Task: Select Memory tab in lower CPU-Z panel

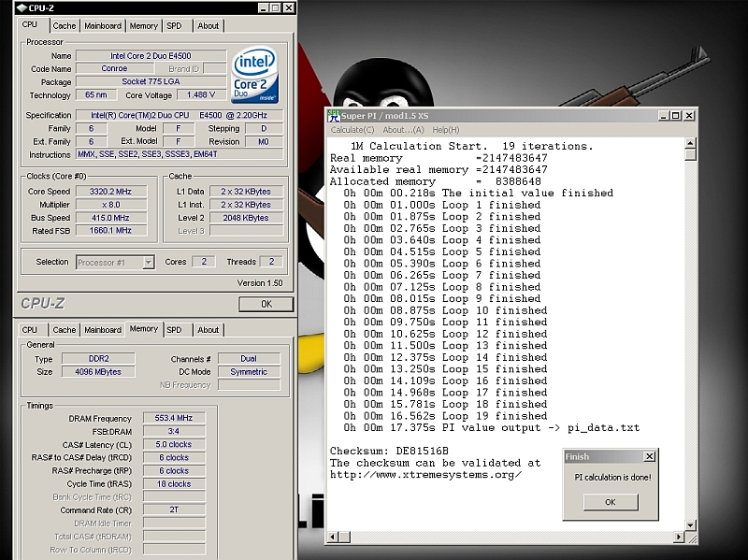Action: coord(144,329)
